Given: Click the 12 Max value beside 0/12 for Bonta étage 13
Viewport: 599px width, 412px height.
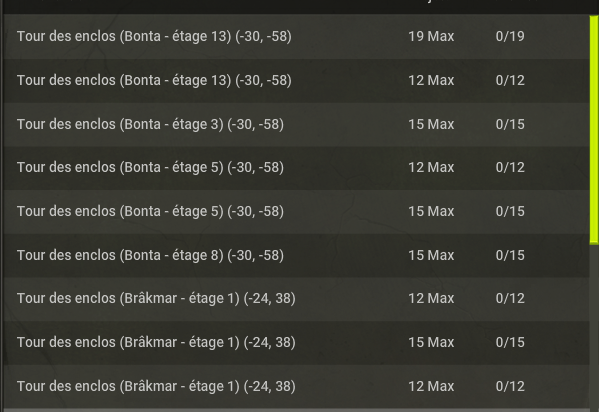Looking at the screenshot, I should click(431, 80).
